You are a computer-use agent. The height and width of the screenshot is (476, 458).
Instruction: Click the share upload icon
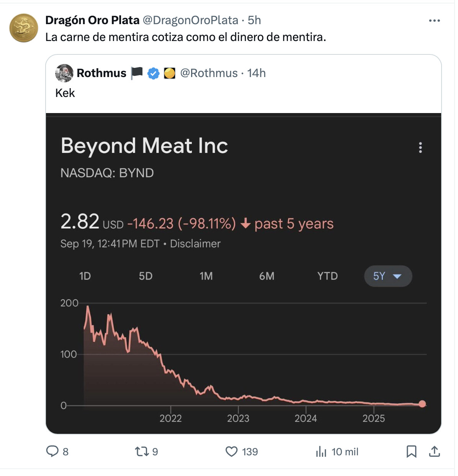(434, 451)
